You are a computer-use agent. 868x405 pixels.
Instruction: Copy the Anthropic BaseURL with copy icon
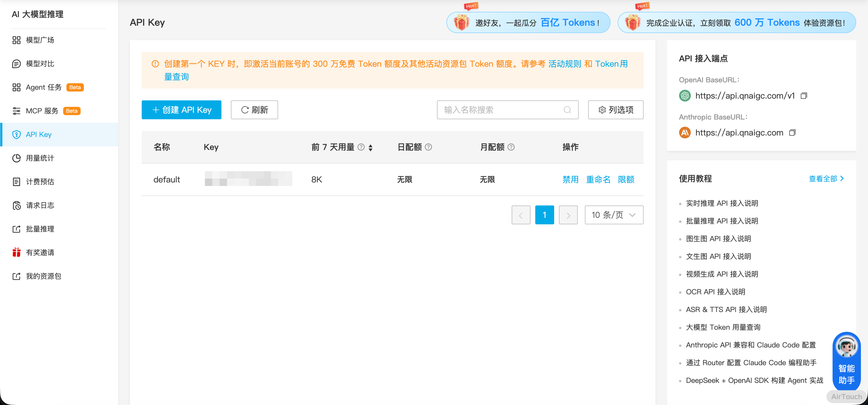tap(792, 133)
